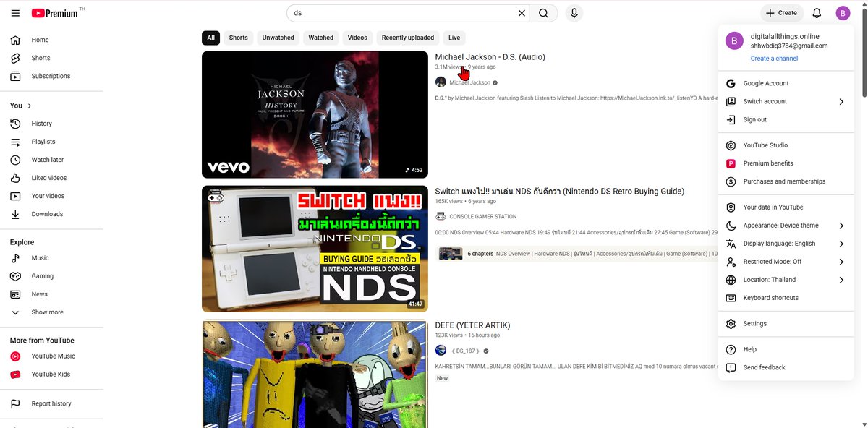Sign out from the account menu
This screenshot has height=428, width=868.
tap(786, 120)
